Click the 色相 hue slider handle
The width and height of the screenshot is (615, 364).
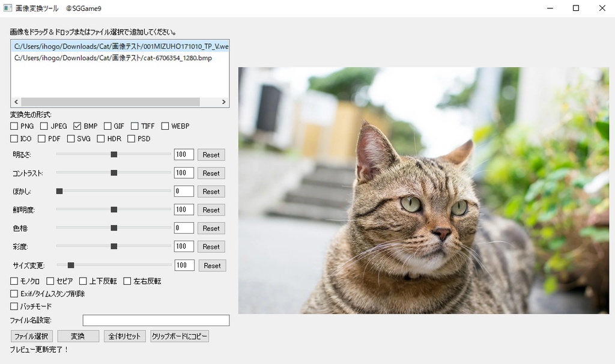point(114,228)
